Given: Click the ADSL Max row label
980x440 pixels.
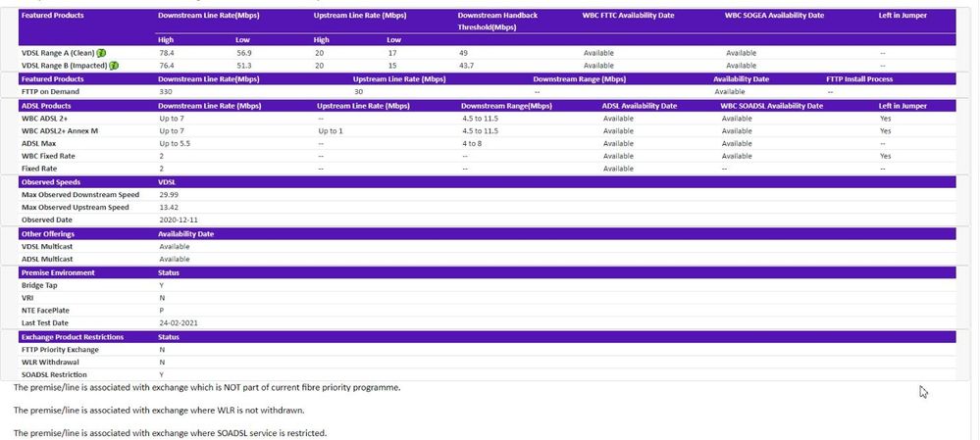Looking at the screenshot, I should click(40, 143).
